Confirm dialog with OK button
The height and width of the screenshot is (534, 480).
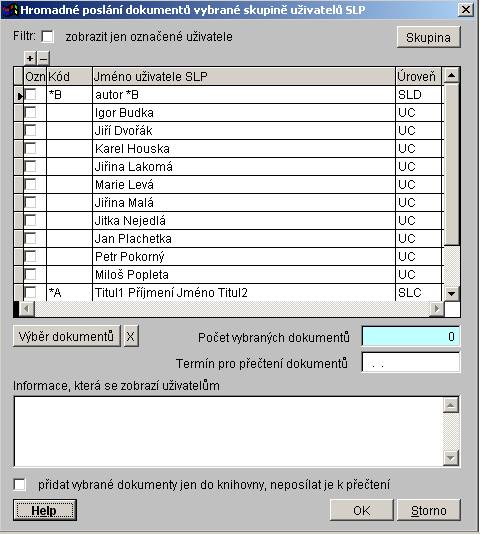coord(362,511)
